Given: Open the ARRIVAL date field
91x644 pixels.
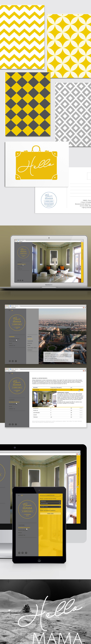Looking at the screenshot, I should 50,501.
